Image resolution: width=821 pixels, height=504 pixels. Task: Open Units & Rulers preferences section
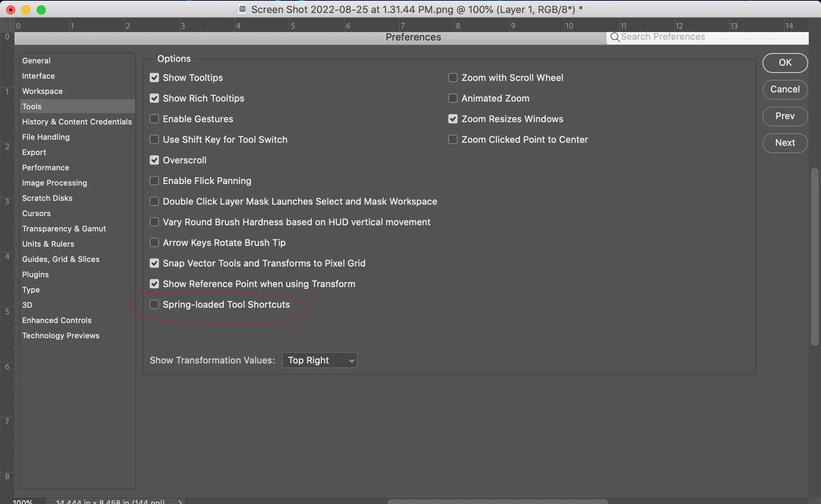coord(48,244)
